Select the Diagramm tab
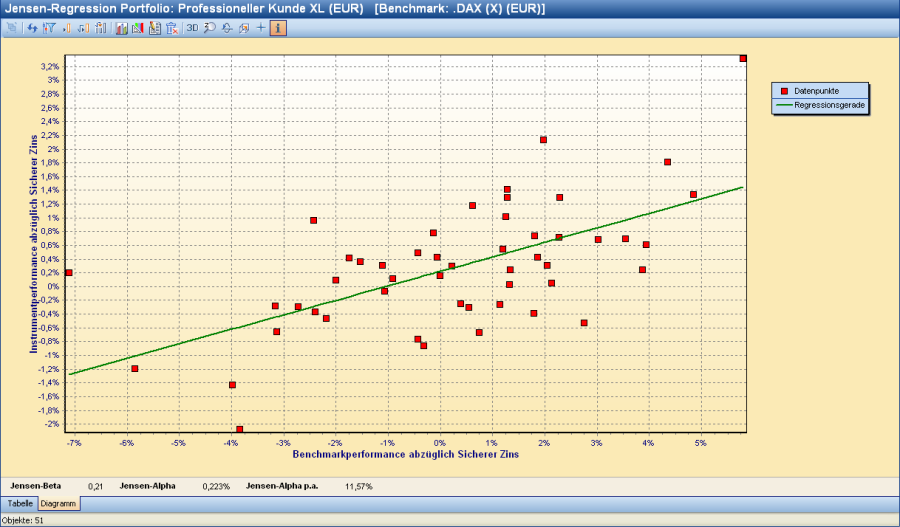Viewport: 900px width, 527px height. pos(59,504)
